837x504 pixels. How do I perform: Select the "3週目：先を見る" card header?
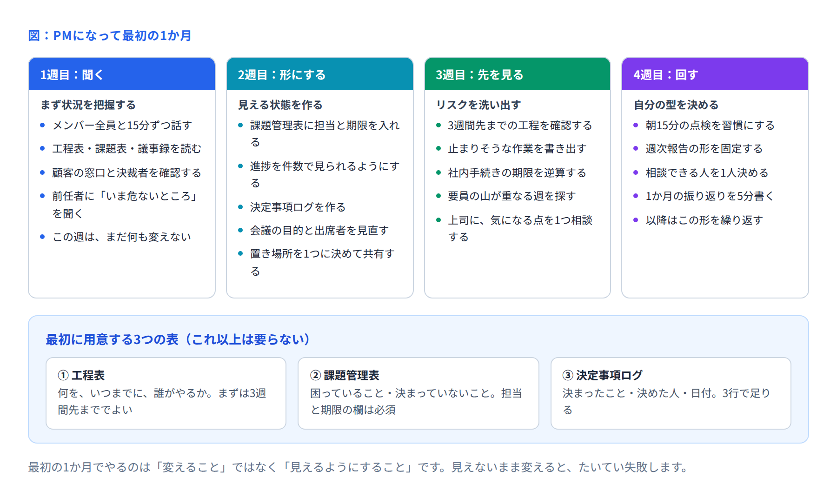click(518, 74)
